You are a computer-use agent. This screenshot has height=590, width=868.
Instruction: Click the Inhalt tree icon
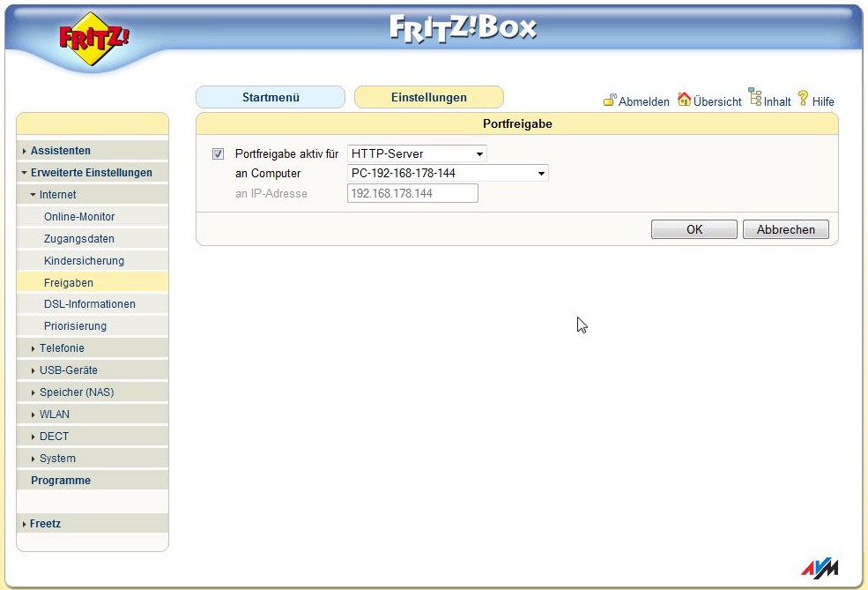[x=755, y=96]
